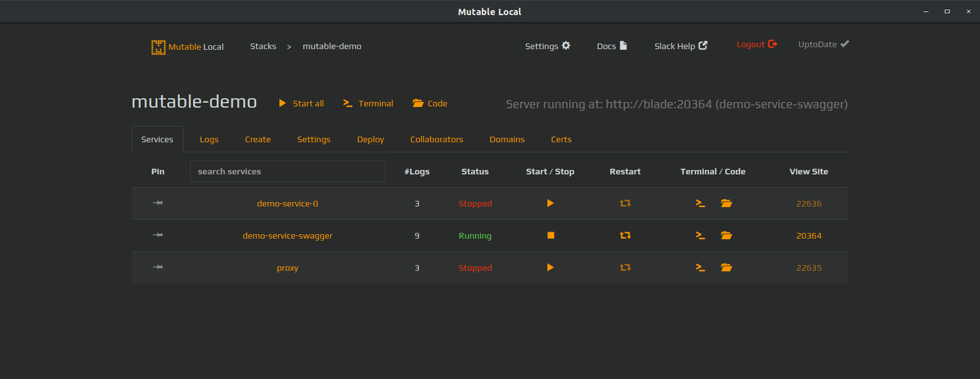
Task: Pin the demo-service-0 service
Action: pyautogui.click(x=158, y=203)
